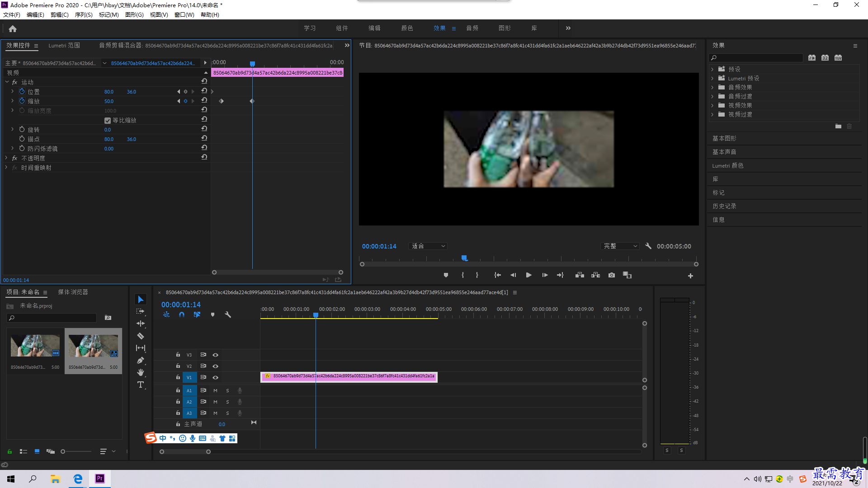Play the program monitor video
868x488 pixels.
click(528, 275)
